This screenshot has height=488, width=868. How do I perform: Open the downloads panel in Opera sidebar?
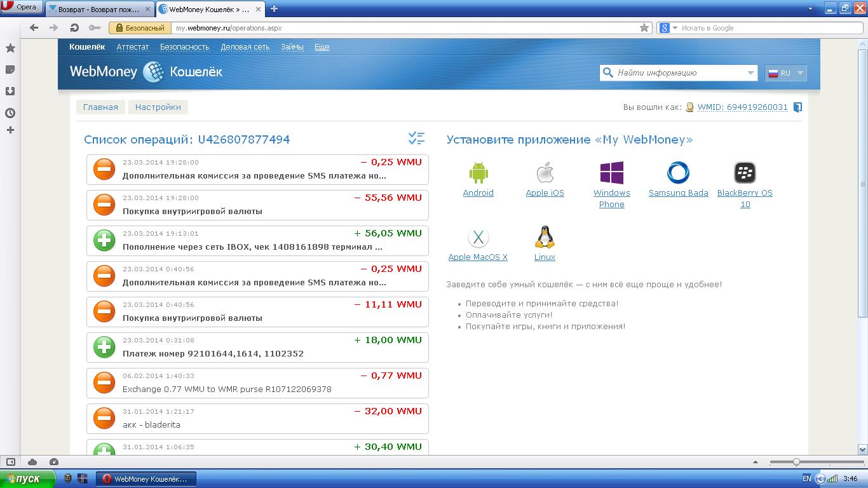pos(10,91)
